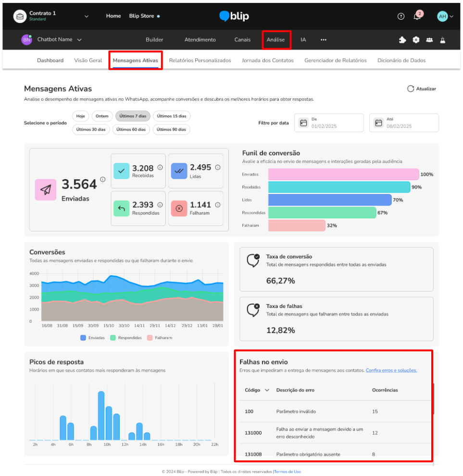Click the beta flask icon

click(x=443, y=40)
